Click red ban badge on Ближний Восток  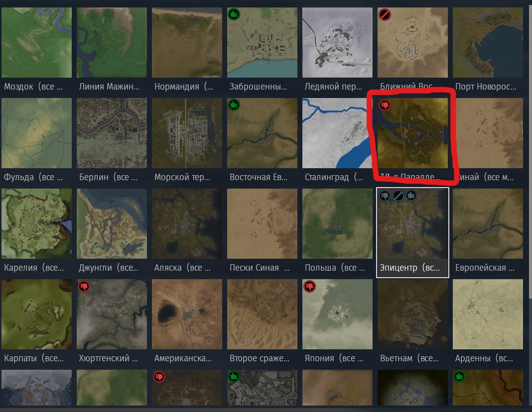click(x=385, y=14)
